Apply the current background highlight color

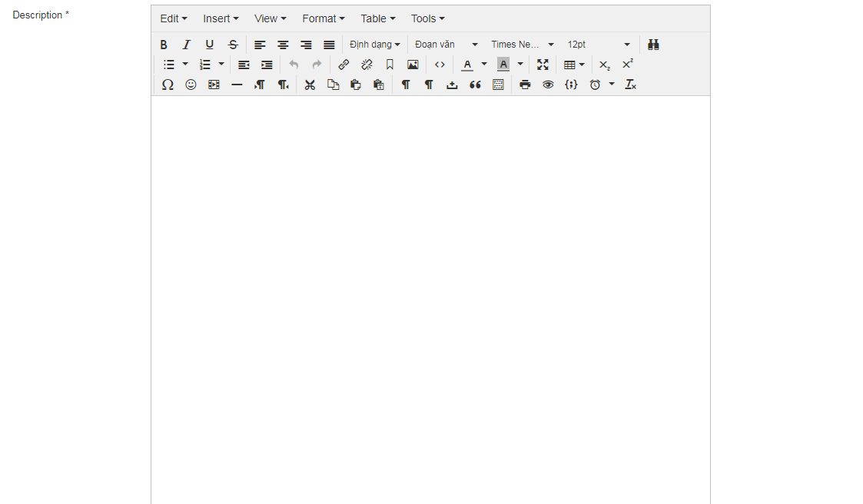click(x=503, y=65)
